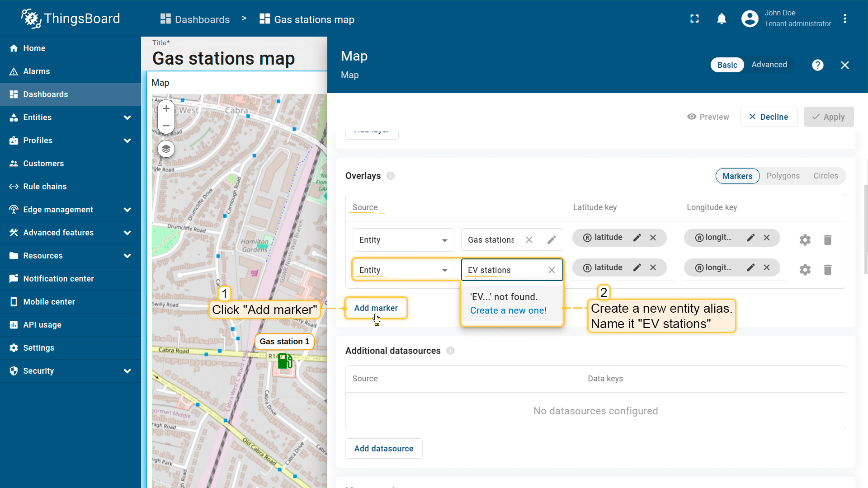Open the map layers control icon
868x488 pixels.
[166, 149]
